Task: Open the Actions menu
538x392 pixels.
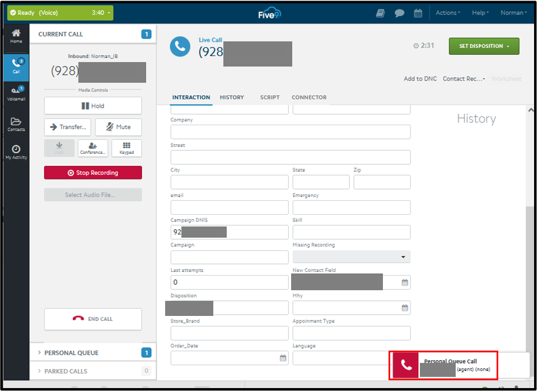Action: 448,13
